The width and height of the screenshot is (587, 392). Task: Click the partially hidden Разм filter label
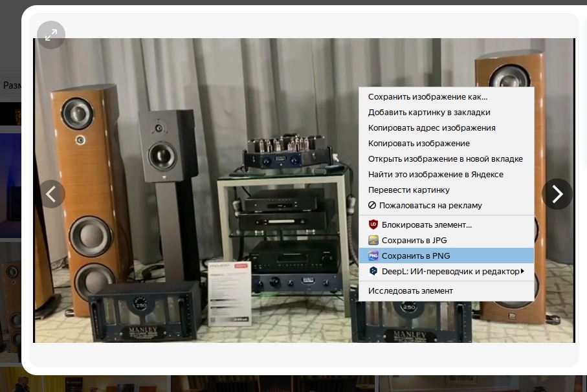(x=12, y=85)
